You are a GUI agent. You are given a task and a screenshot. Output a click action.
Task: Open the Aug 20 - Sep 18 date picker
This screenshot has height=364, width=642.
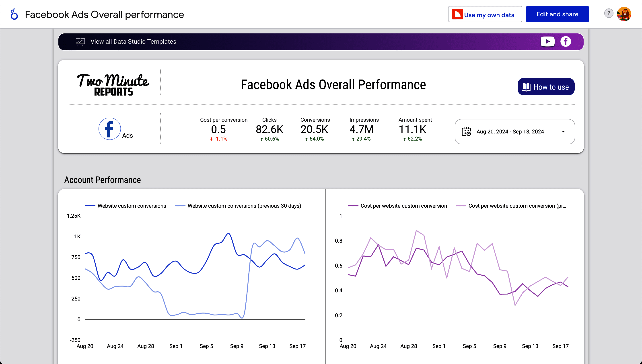(x=510, y=132)
